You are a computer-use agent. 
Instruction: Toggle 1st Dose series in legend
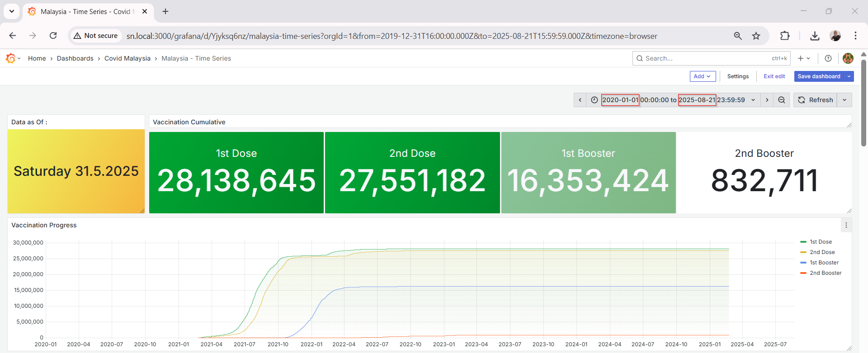pyautogui.click(x=821, y=242)
